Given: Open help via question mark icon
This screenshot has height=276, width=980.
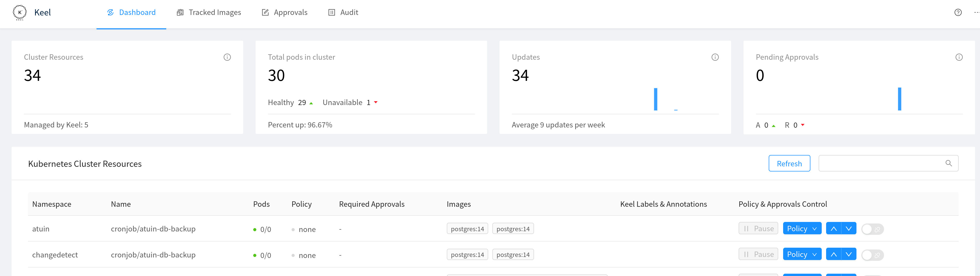Looking at the screenshot, I should [x=958, y=13].
